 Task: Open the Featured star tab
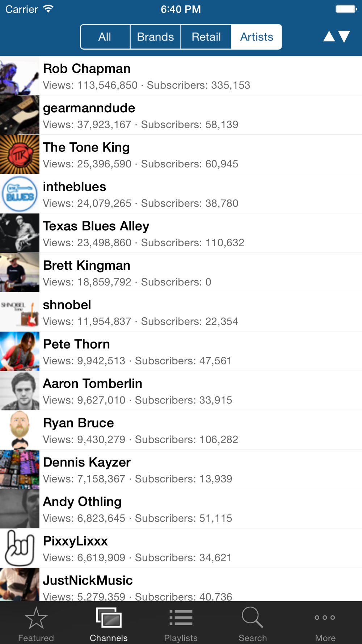pyautogui.click(x=36, y=623)
